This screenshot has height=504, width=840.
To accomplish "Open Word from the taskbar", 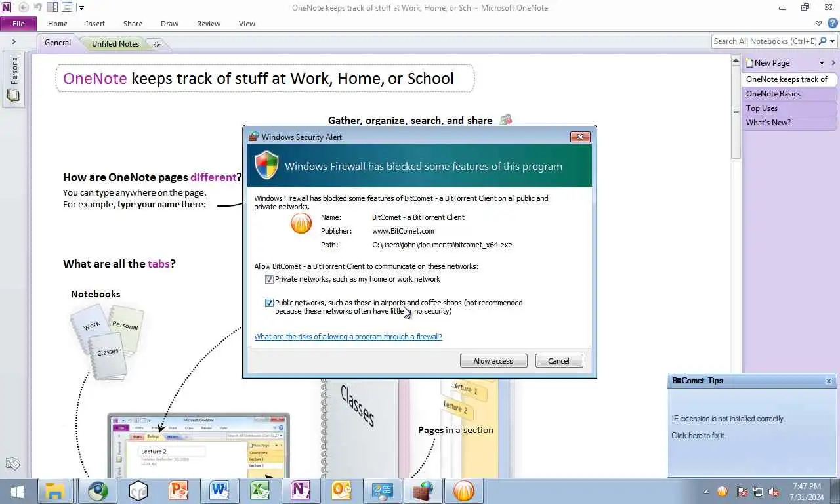I will click(219, 491).
